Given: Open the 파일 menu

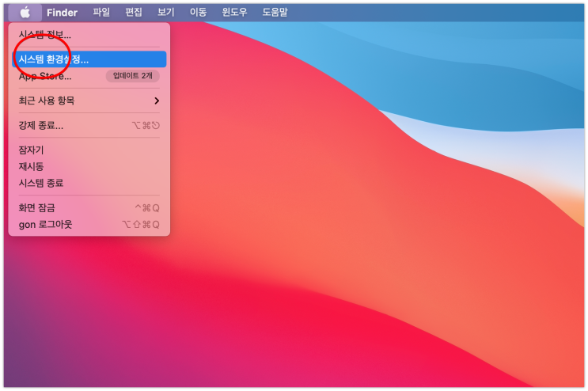Looking at the screenshot, I should [x=101, y=13].
